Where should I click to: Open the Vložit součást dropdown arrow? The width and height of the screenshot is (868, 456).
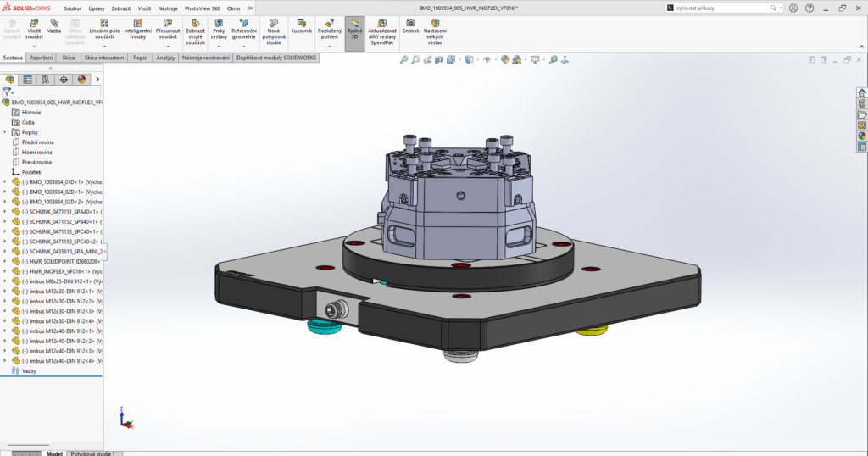(x=34, y=47)
